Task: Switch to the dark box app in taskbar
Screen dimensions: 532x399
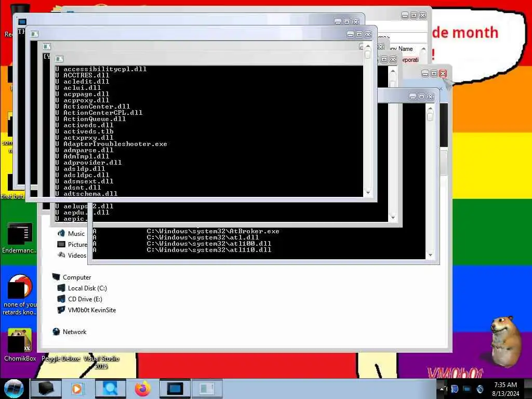Action: [46, 389]
